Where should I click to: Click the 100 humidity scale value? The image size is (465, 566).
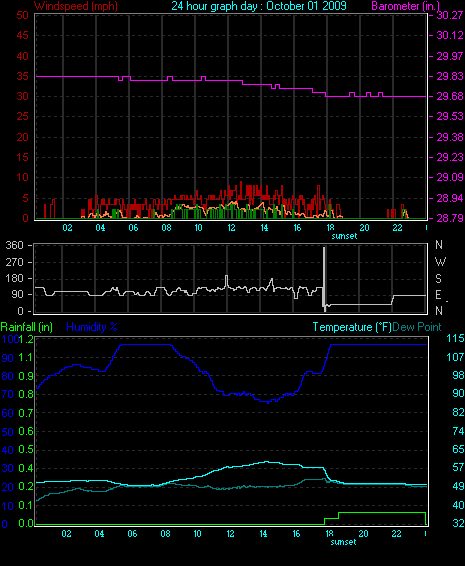pyautogui.click(x=10, y=339)
